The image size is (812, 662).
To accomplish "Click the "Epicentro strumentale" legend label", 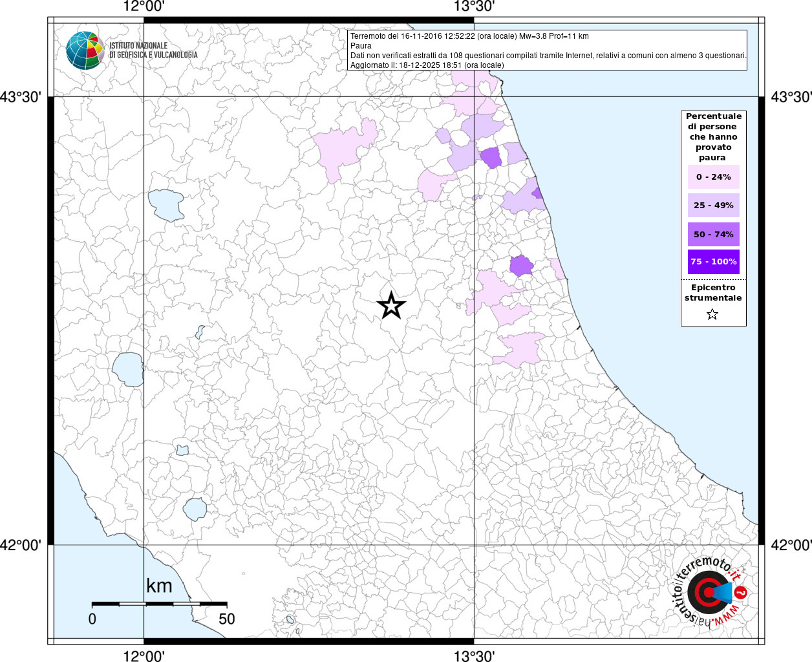I will coord(713,293).
